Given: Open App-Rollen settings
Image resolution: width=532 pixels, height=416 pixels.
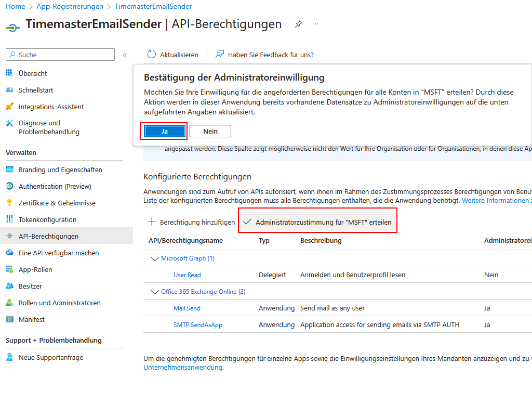Looking at the screenshot, I should (x=36, y=269).
